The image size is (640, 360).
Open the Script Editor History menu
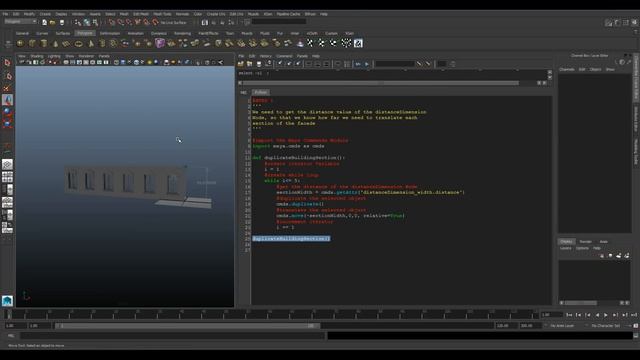(x=265, y=56)
